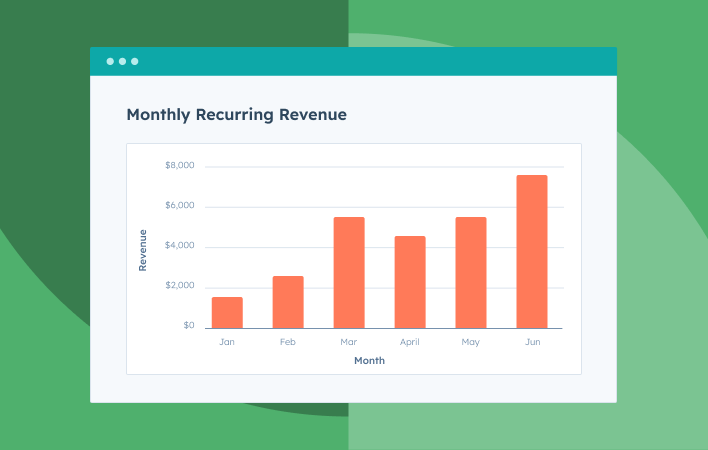Viewport: 708px width, 450px height.
Task: Select the April x-axis label
Action: [x=410, y=342]
